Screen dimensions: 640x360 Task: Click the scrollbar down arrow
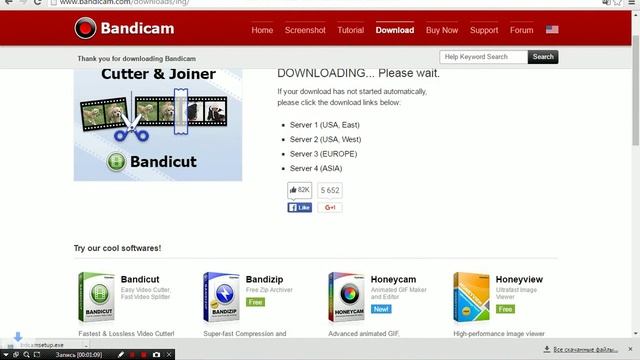tap(636, 333)
